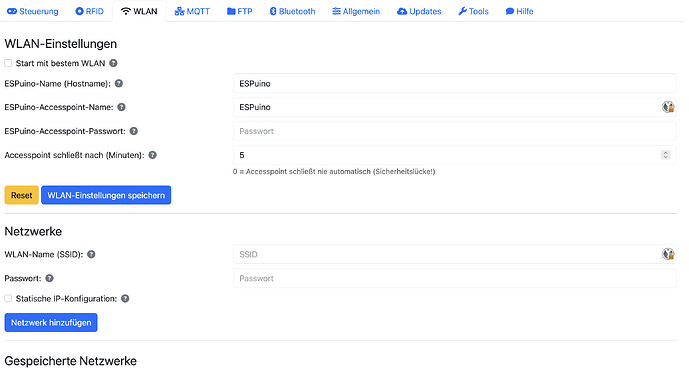Open help for Statische IP-Konfiguration

point(125,299)
